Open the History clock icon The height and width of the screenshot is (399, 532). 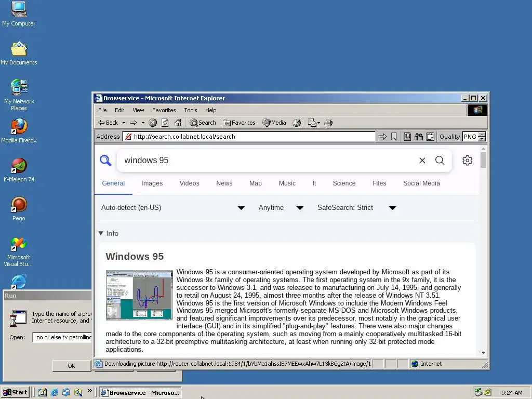pyautogui.click(x=297, y=123)
